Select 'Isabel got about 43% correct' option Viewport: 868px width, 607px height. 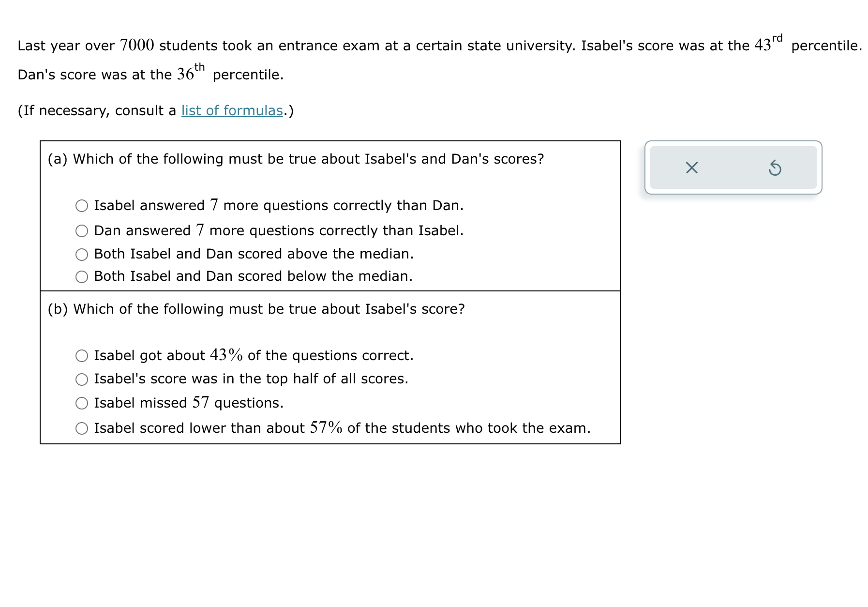click(x=82, y=356)
